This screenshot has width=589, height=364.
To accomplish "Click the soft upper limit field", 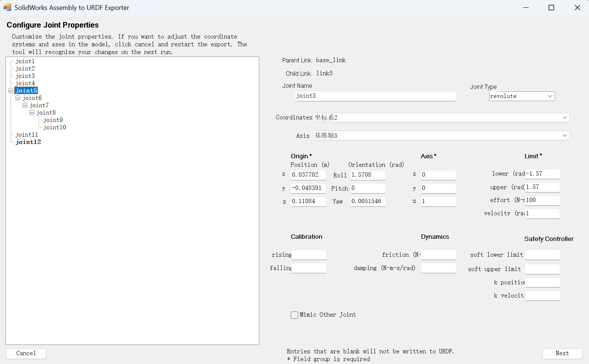I will 542,269.
